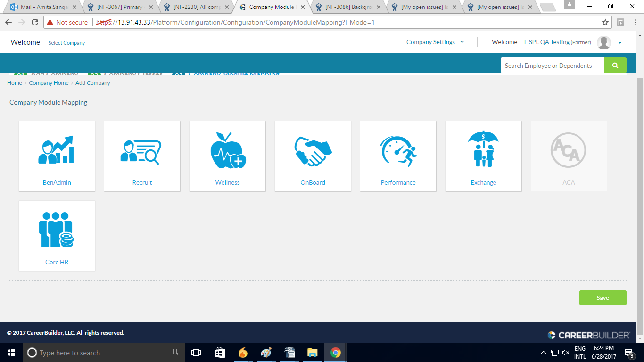The height and width of the screenshot is (362, 644).
Task: Click the CareerBuilder footer logo
Action: click(589, 335)
